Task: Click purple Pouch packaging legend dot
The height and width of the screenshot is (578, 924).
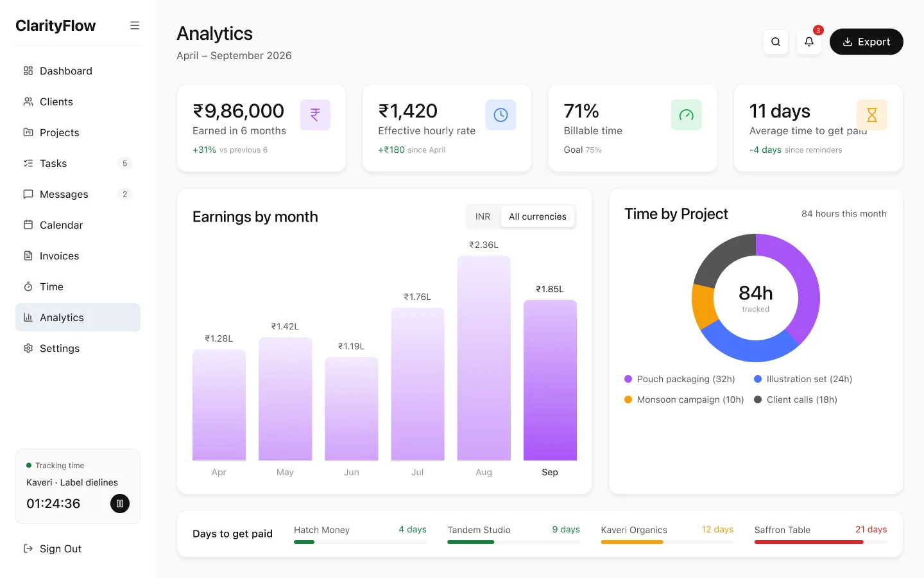Action: (628, 379)
